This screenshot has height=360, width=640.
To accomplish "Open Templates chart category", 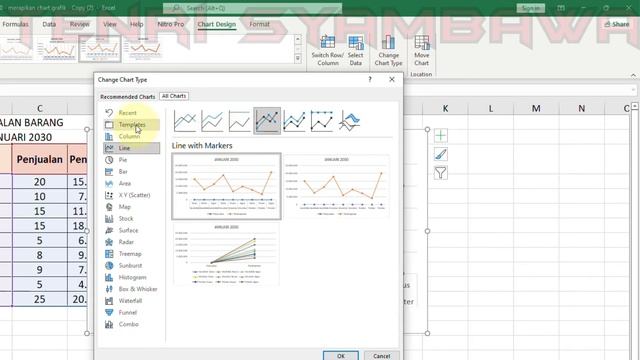I will pos(131,124).
